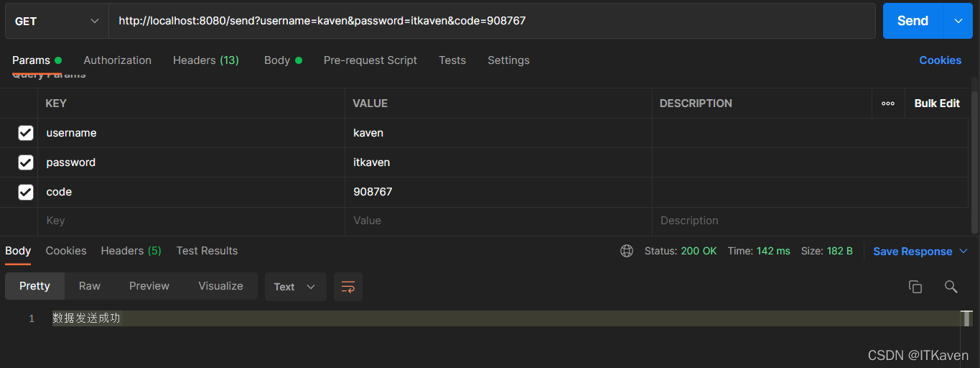The height and width of the screenshot is (368, 980).
Task: Click the globe network icon
Action: pos(627,251)
